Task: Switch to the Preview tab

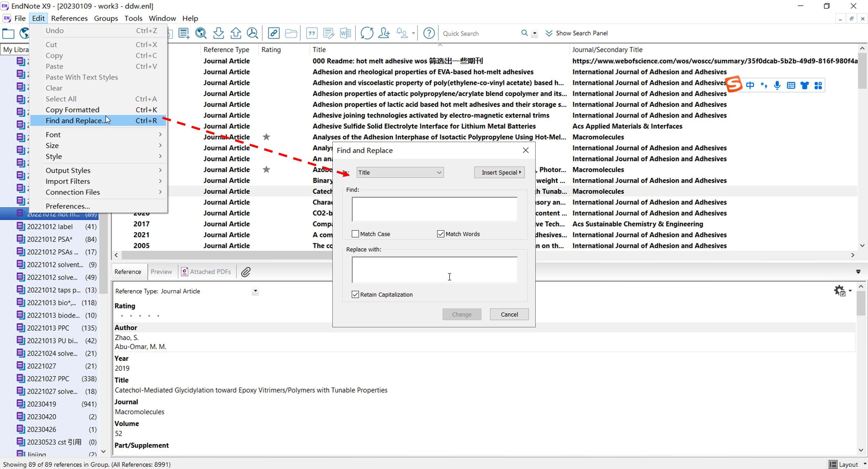Action: coord(161,272)
